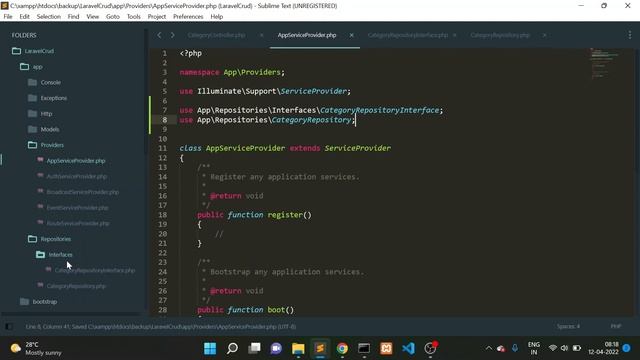The width and height of the screenshot is (640, 360).
Task: Open the View menu
Action: tap(93, 17)
